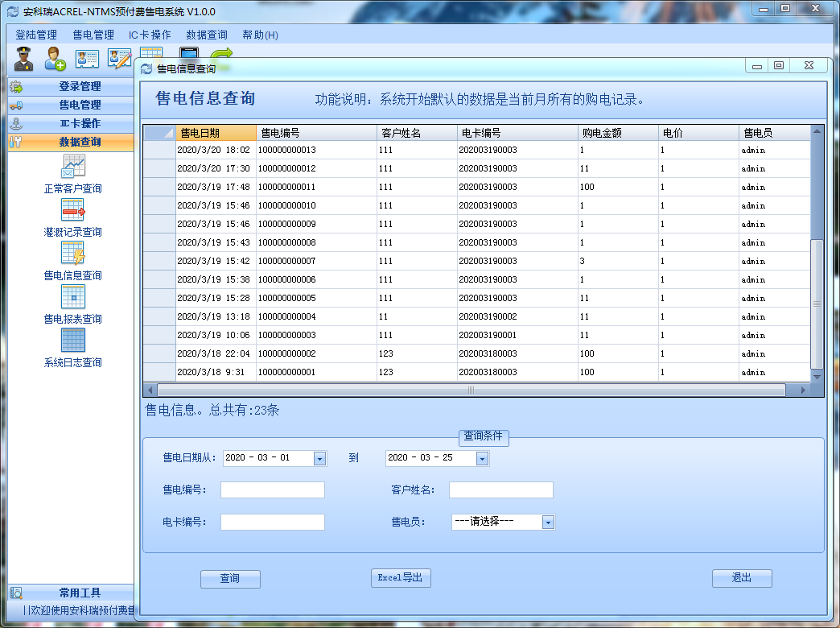840x628 pixels.
Task: Click the Excel导出 button
Action: [x=401, y=577]
